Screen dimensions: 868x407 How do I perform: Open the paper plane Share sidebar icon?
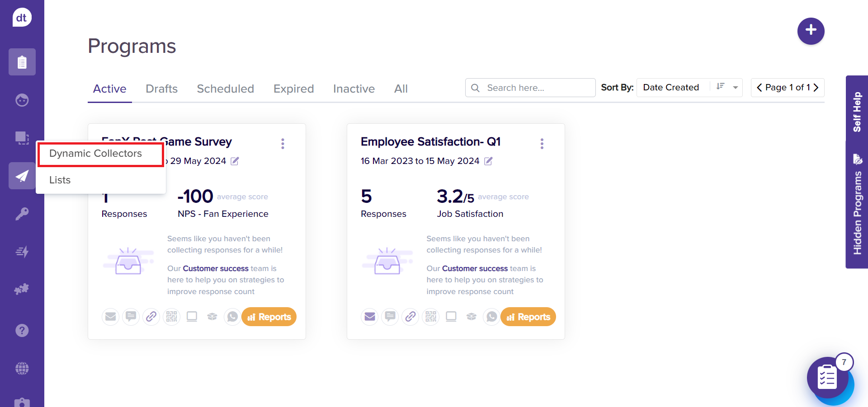[x=22, y=176]
